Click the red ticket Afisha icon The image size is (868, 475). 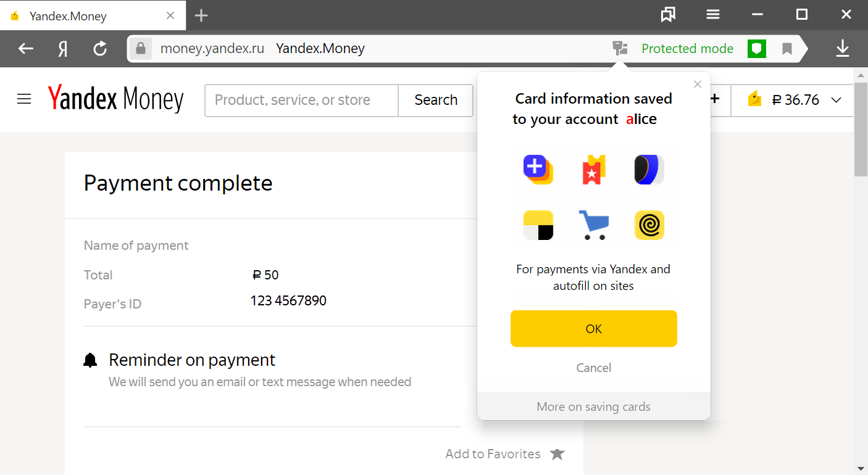(x=593, y=170)
